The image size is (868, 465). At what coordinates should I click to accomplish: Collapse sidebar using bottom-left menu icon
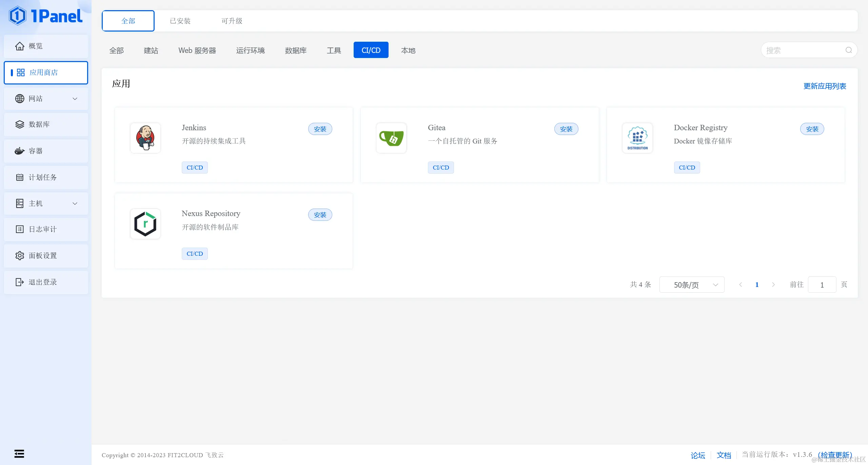pyautogui.click(x=19, y=453)
